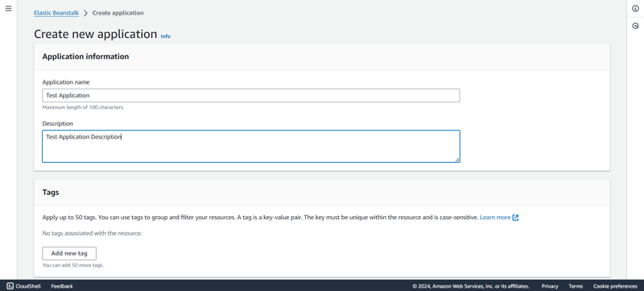The height and width of the screenshot is (291, 644).
Task: Click the external link icon beside Learn more
Action: tap(515, 218)
